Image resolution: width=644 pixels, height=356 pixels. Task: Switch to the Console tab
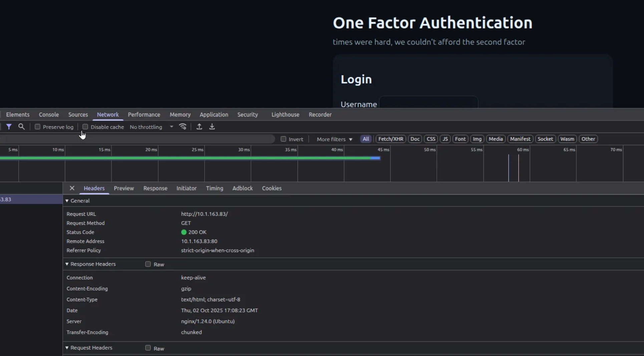click(x=48, y=115)
